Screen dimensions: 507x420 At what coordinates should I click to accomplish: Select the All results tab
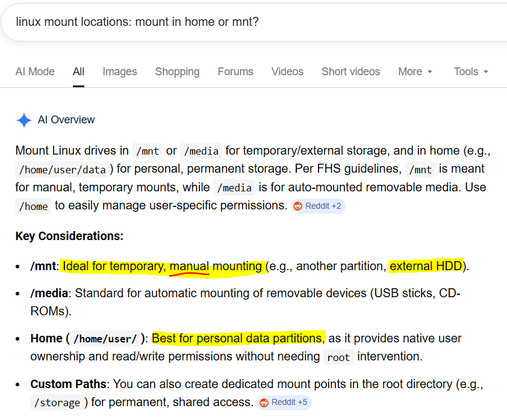[x=78, y=72]
